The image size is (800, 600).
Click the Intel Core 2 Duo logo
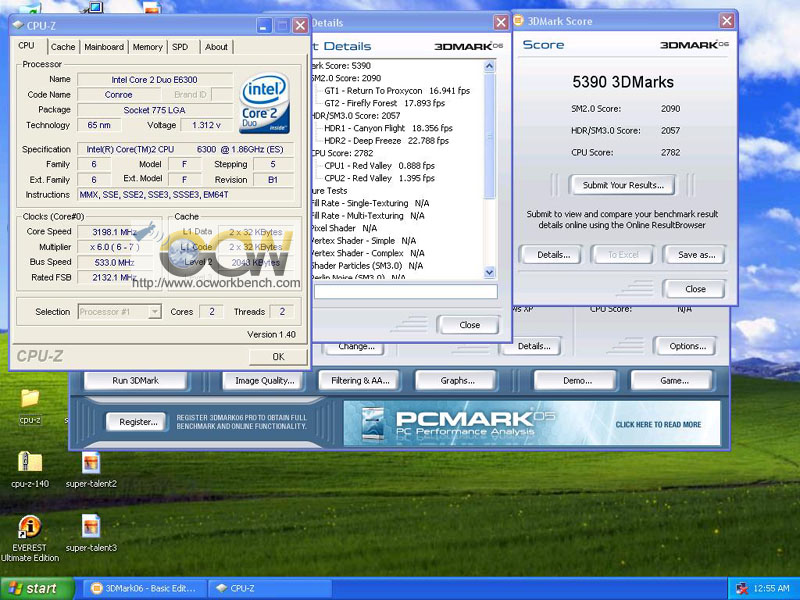tap(265, 103)
